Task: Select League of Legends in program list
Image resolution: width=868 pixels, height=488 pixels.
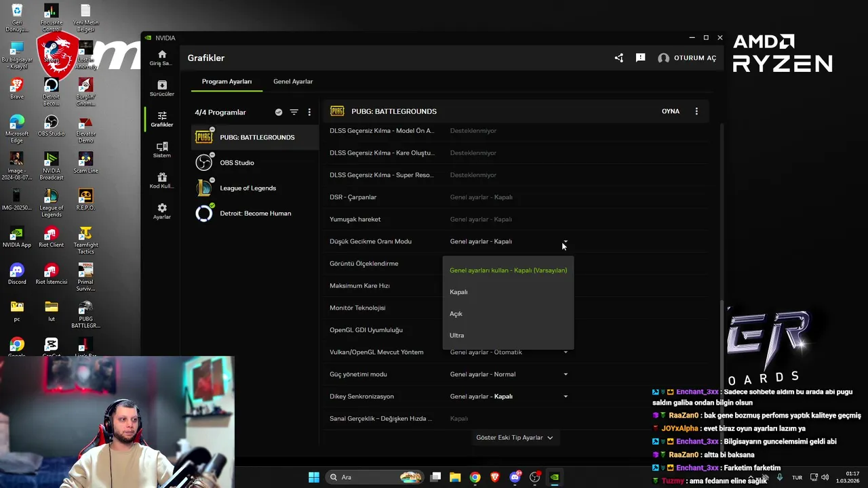Action: point(255,188)
